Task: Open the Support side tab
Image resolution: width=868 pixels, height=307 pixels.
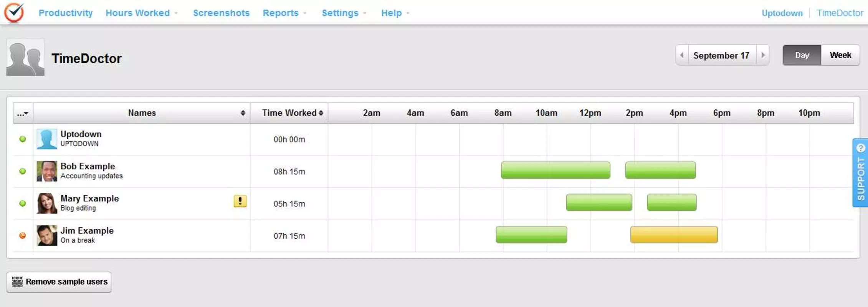Action: (860, 173)
